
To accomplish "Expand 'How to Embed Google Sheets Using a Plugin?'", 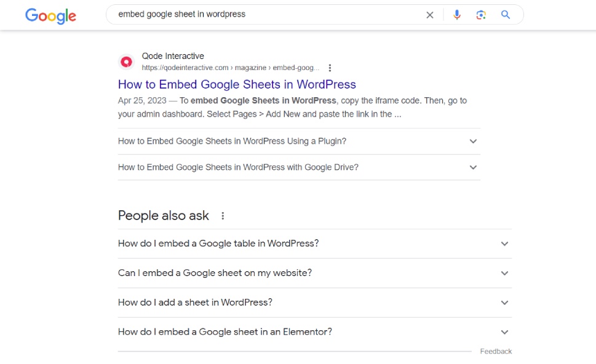I will [473, 141].
